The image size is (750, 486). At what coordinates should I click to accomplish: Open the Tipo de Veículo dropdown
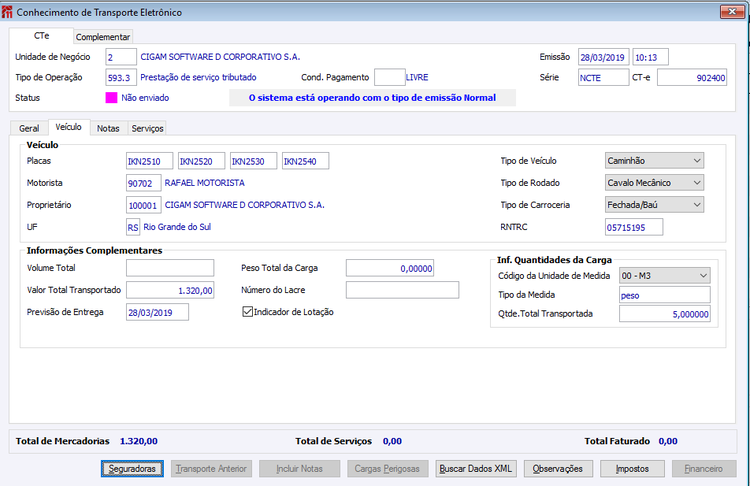[654, 161]
